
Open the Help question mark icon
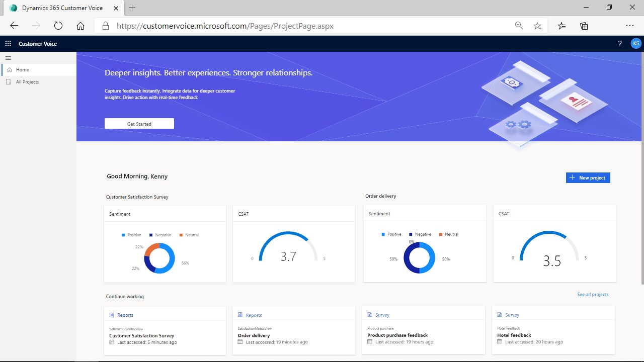620,44
